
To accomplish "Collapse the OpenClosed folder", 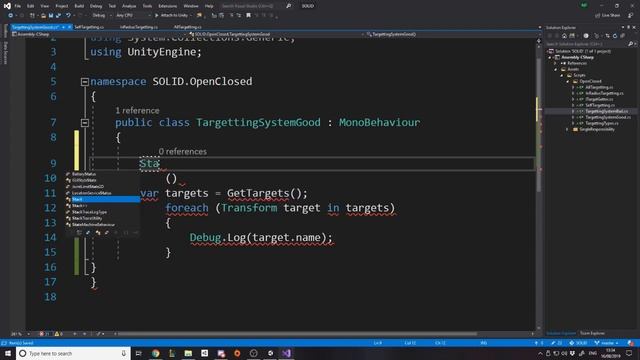I will (567, 81).
